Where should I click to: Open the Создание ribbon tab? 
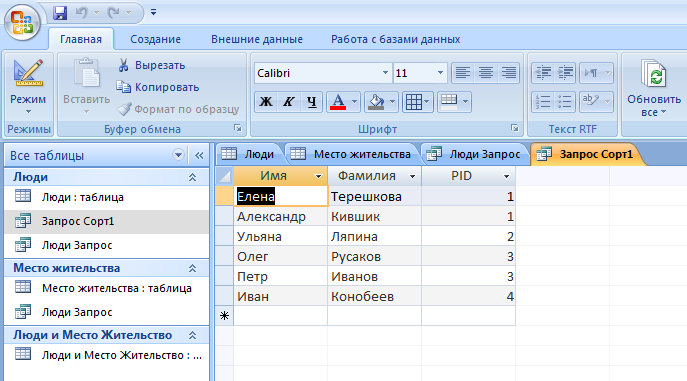156,39
